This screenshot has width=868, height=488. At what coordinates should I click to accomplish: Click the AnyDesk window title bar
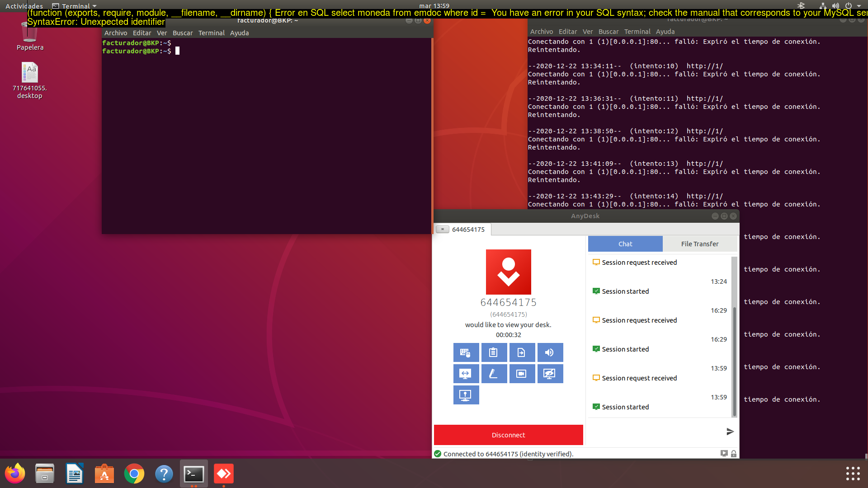tap(585, 216)
